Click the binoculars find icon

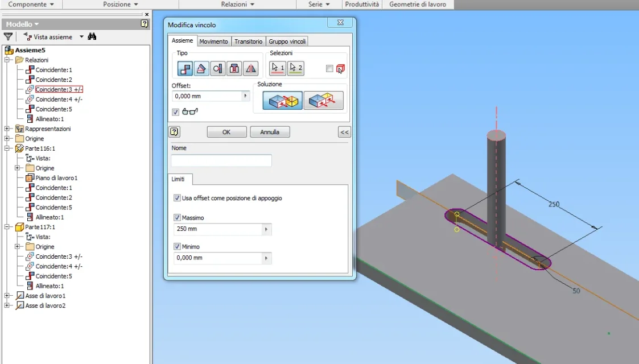(92, 36)
